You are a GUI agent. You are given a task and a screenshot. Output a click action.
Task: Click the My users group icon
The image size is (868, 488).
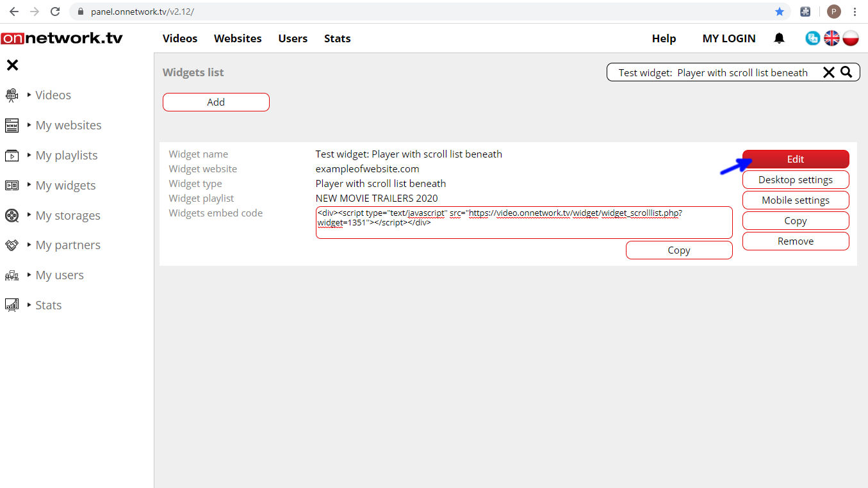tap(12, 275)
